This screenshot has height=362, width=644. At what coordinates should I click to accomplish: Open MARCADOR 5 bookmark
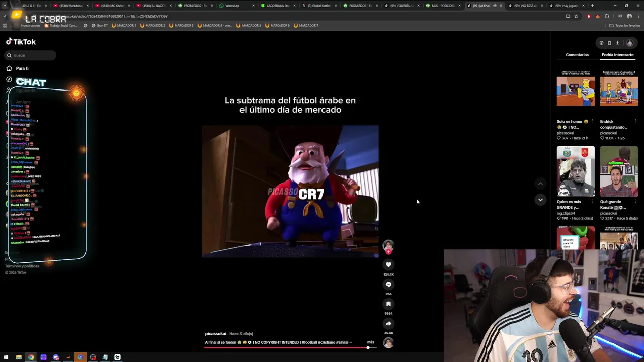[249, 25]
